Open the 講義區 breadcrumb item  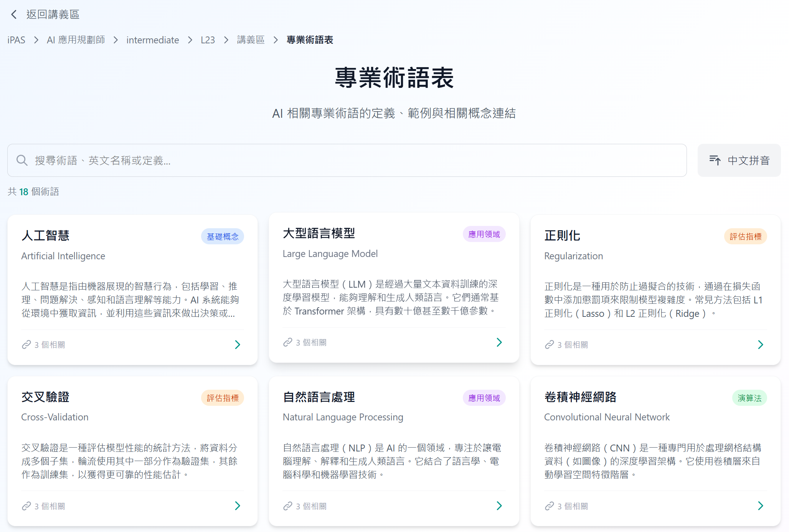pyautogui.click(x=251, y=40)
